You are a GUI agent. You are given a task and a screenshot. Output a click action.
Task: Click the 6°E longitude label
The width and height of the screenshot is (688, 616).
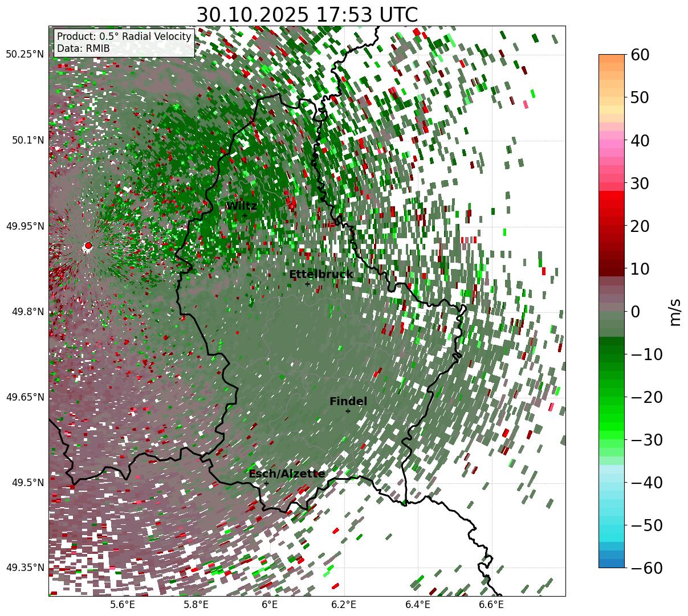(x=270, y=605)
